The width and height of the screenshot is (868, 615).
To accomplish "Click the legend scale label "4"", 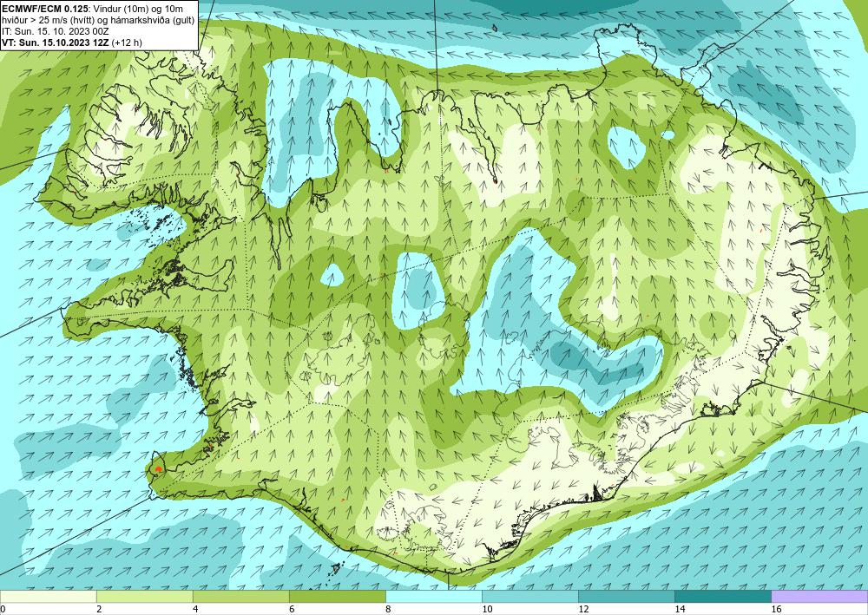I will pyautogui.click(x=195, y=610).
